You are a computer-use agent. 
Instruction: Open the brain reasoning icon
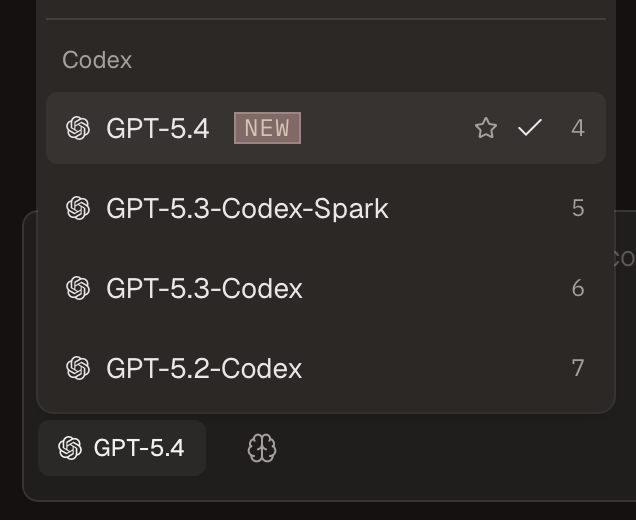[x=262, y=449]
